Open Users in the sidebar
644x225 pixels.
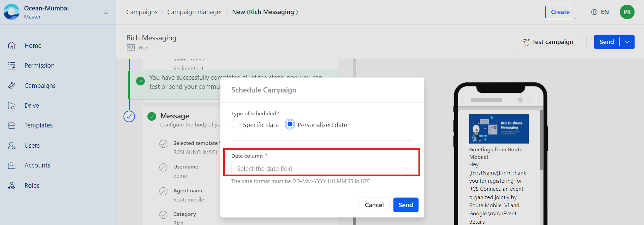32,145
